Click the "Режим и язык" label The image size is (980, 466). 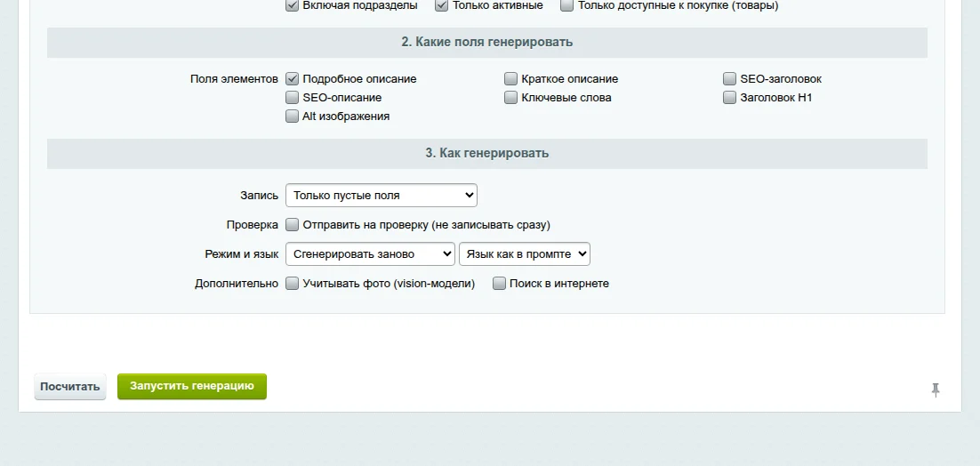coord(241,254)
